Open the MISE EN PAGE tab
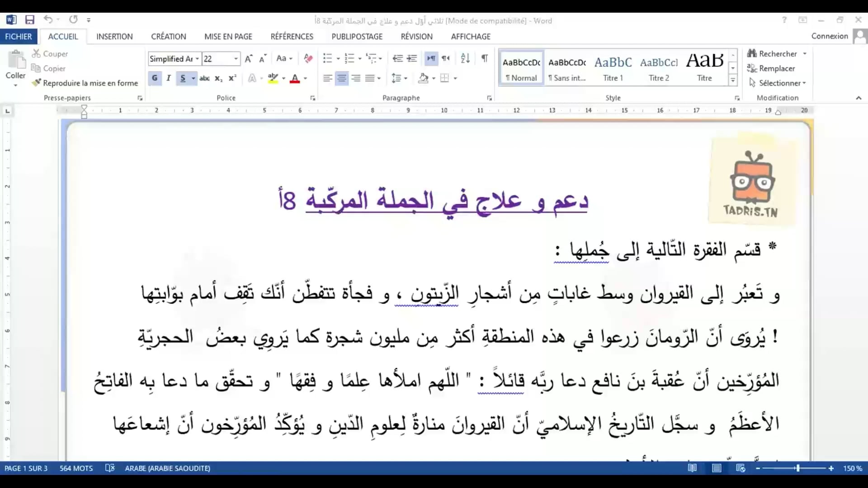Image resolution: width=868 pixels, height=488 pixels. coord(228,37)
